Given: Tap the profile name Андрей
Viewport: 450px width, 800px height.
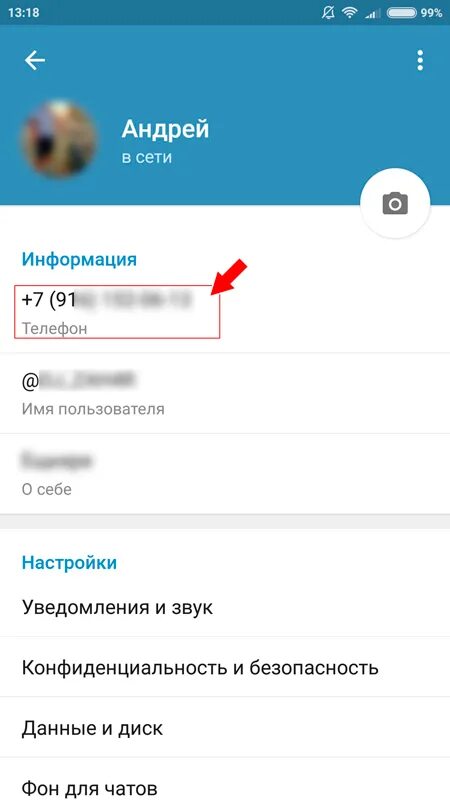Looking at the screenshot, I should click(165, 129).
